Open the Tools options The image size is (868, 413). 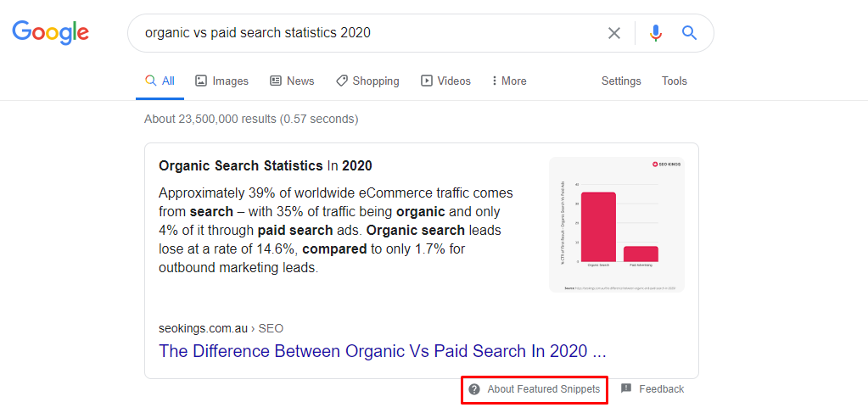coord(675,81)
